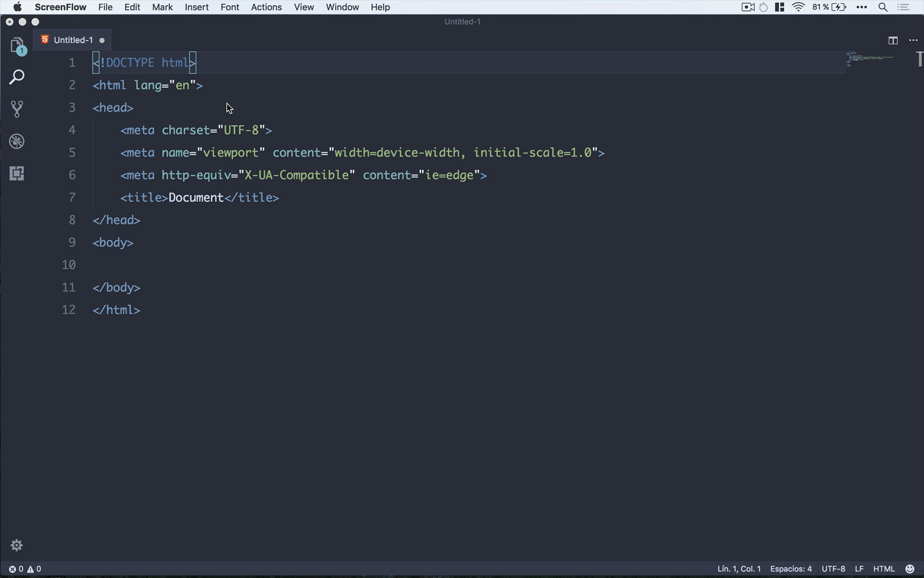Click the closing head tag on line 8
Screen dimensions: 924x578
click(116, 220)
